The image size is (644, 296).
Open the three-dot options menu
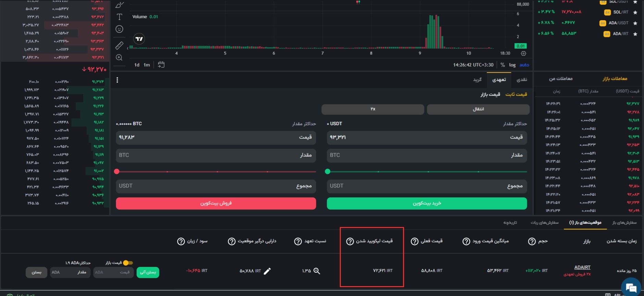[117, 80]
